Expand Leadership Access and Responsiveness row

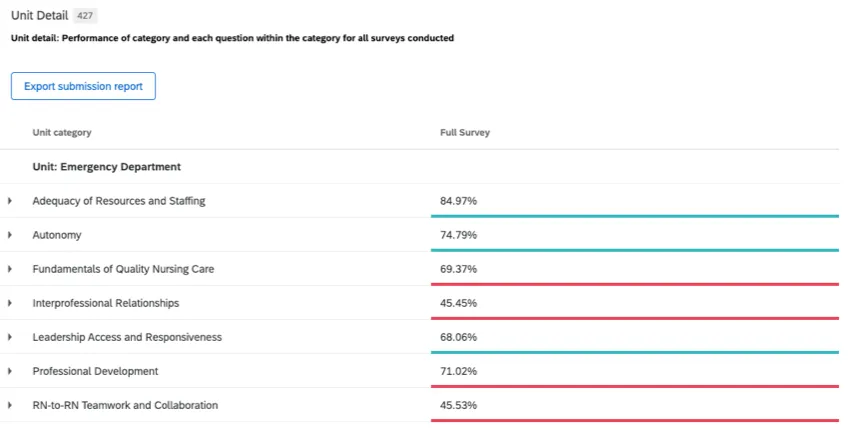(x=10, y=337)
